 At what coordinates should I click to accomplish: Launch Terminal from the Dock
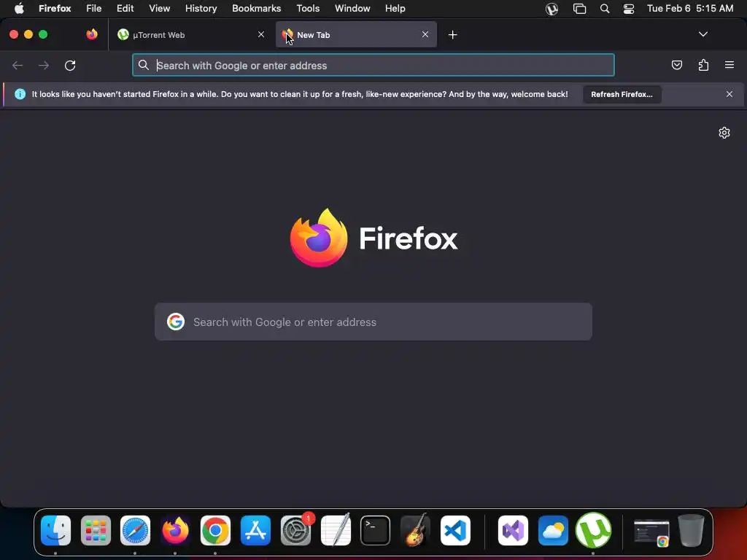376,530
